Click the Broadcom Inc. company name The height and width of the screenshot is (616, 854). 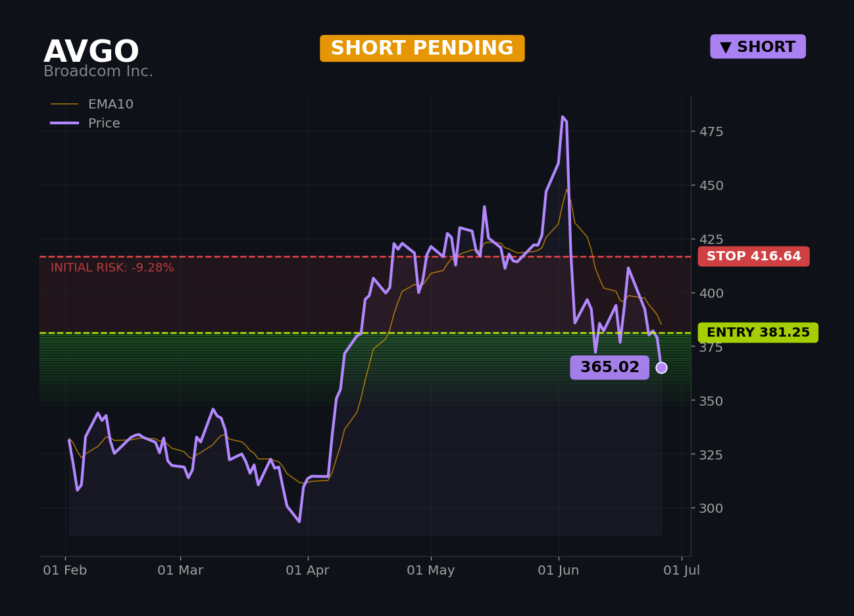[98, 72]
